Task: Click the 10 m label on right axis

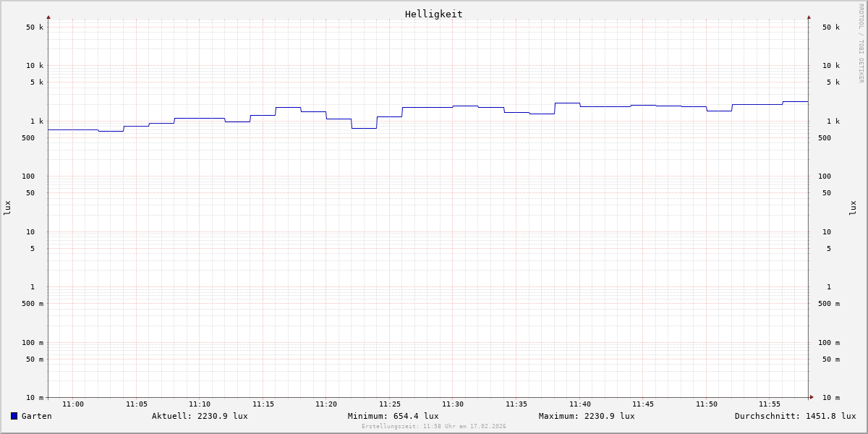Action: coord(831,398)
